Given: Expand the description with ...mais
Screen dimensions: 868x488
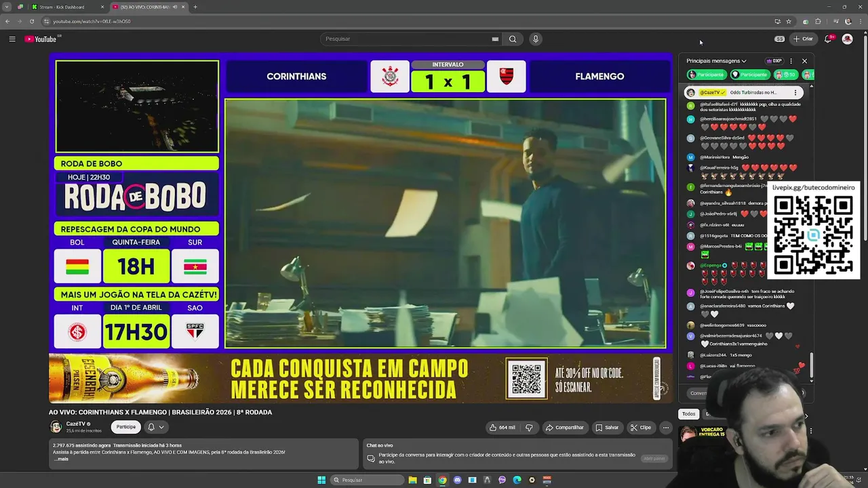Looking at the screenshot, I should 61,459.
